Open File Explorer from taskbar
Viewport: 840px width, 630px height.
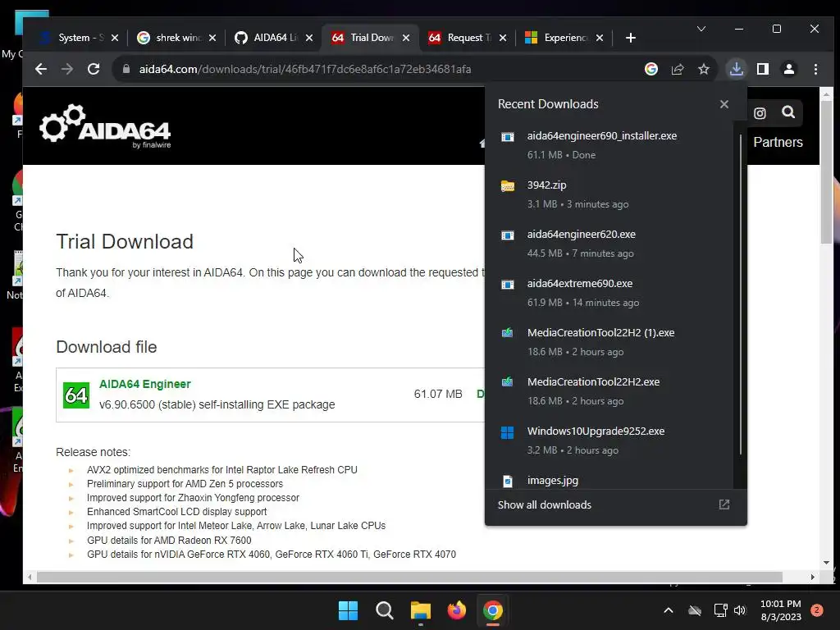(x=421, y=610)
